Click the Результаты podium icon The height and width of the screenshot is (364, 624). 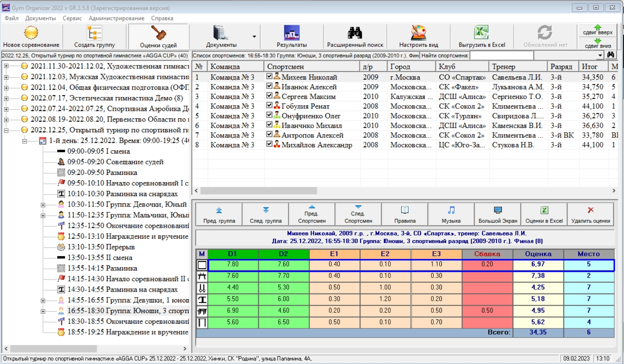point(292,33)
